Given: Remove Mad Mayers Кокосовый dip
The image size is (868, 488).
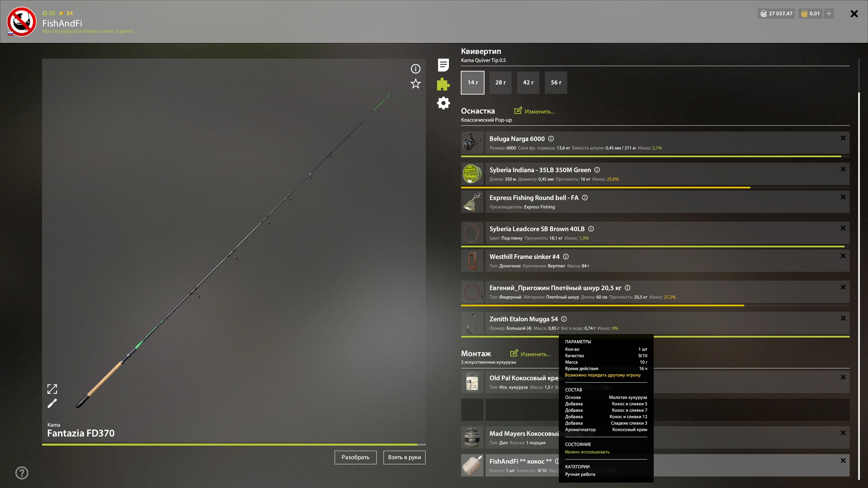Looking at the screenshot, I should [x=843, y=433].
